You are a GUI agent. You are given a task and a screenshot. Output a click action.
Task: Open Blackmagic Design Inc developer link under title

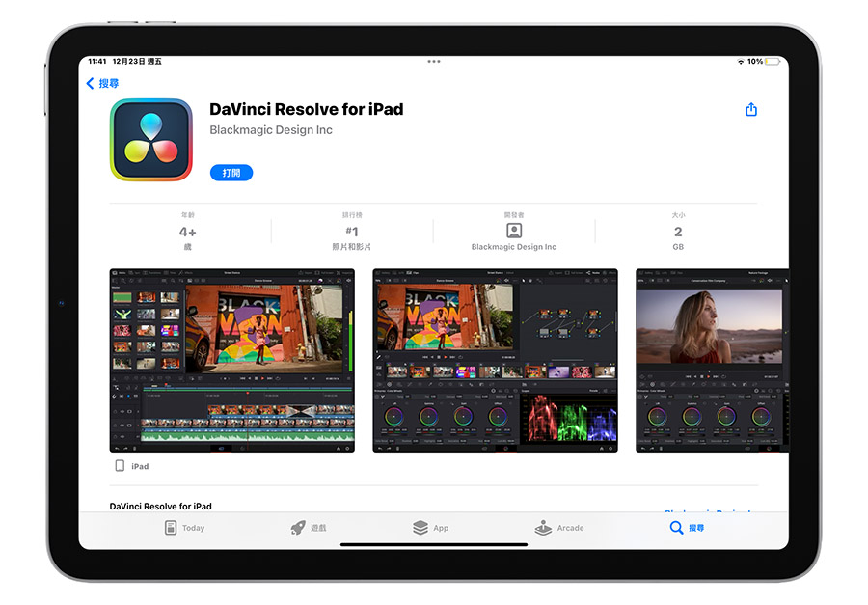tap(271, 130)
